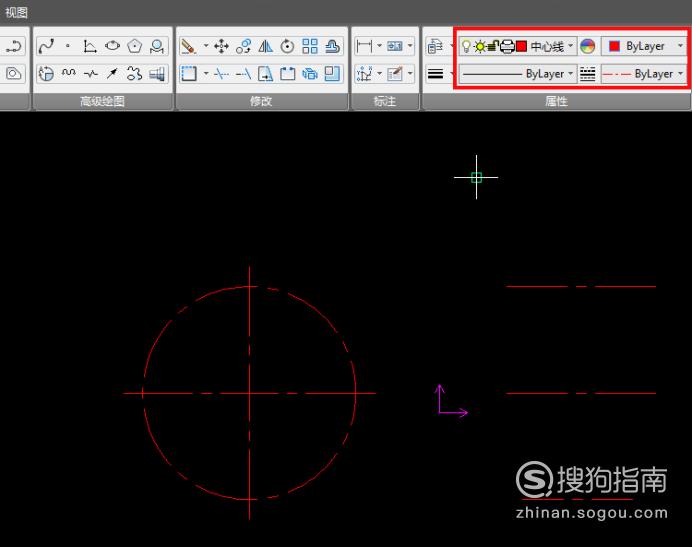Viewport: 692px width, 547px height.
Task: Select the break line tool
Action: tap(90, 73)
